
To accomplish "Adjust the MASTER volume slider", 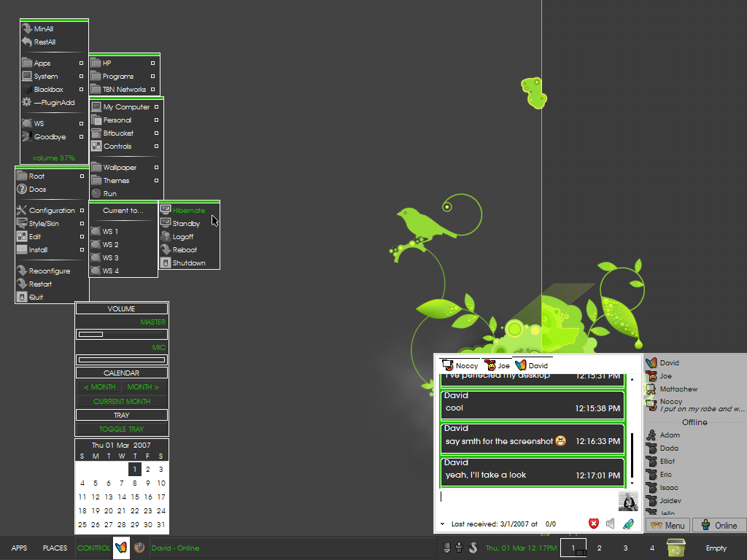I will click(122, 334).
